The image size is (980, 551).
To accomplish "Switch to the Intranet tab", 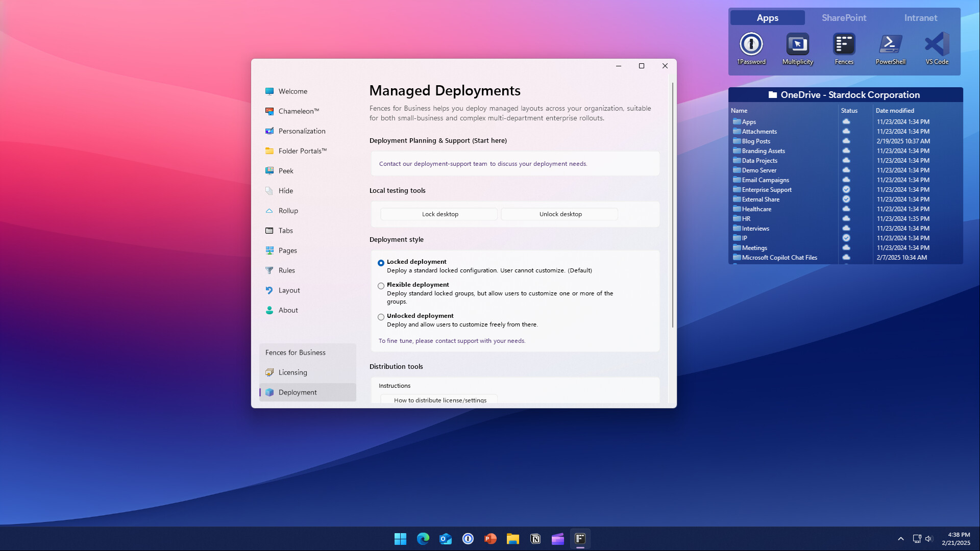I will pos(920,17).
